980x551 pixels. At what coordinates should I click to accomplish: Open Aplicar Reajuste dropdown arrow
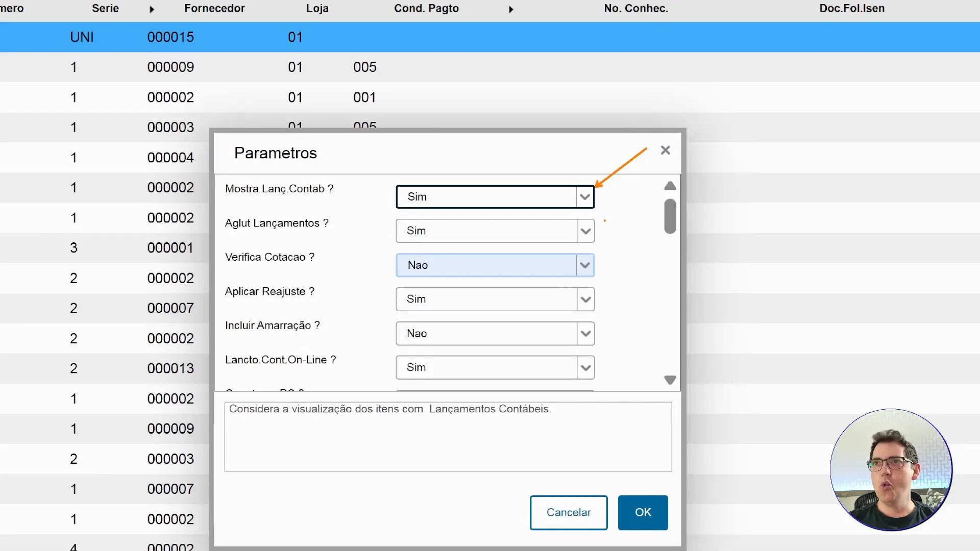(x=585, y=299)
